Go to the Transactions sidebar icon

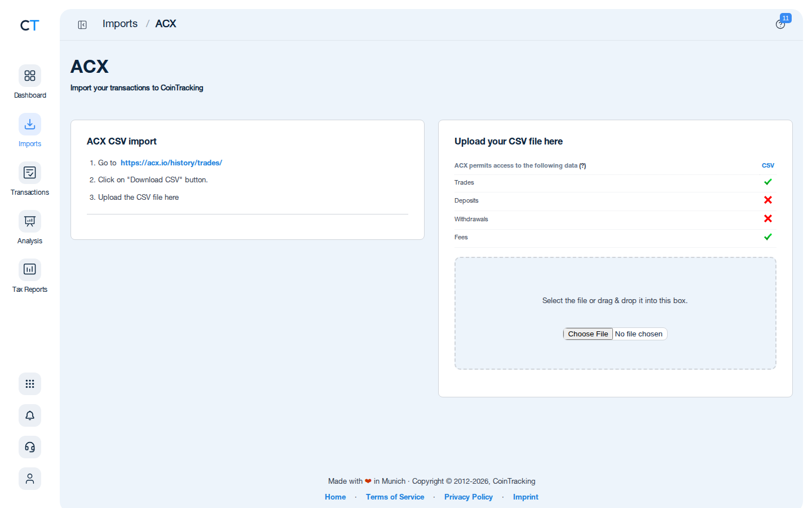(30, 173)
